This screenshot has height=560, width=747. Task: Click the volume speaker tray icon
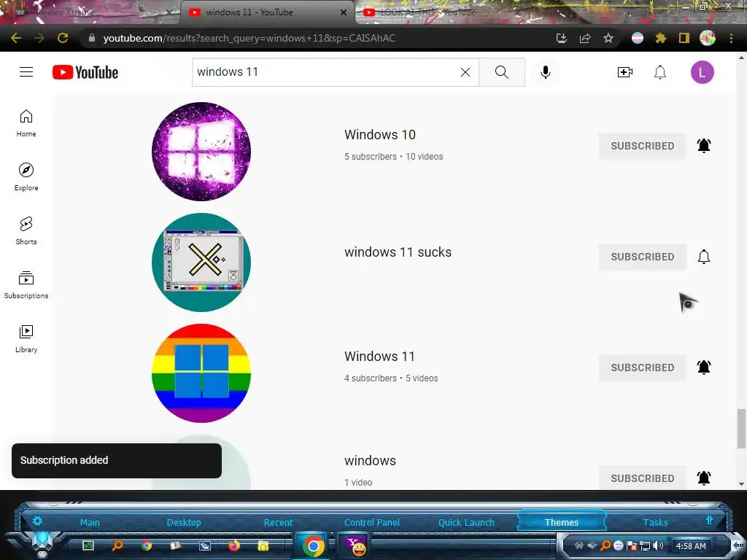[658, 545]
